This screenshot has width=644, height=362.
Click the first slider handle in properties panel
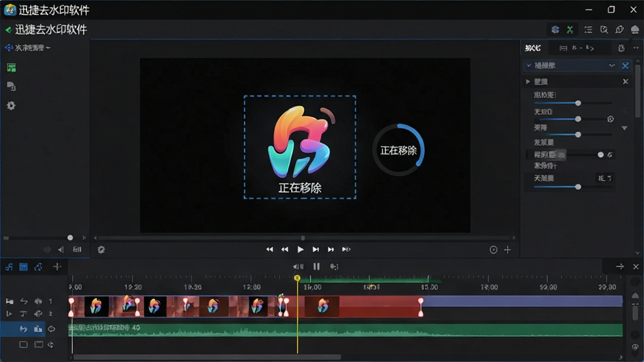578,103
